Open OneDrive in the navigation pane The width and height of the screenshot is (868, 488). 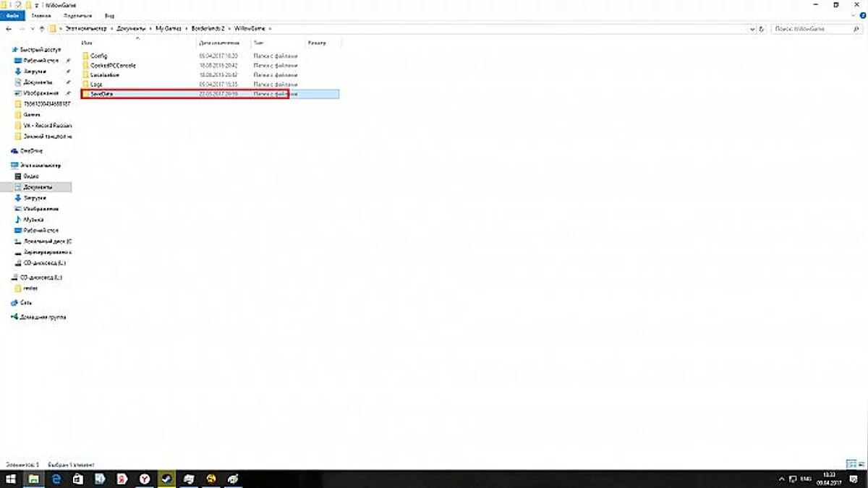(x=27, y=151)
